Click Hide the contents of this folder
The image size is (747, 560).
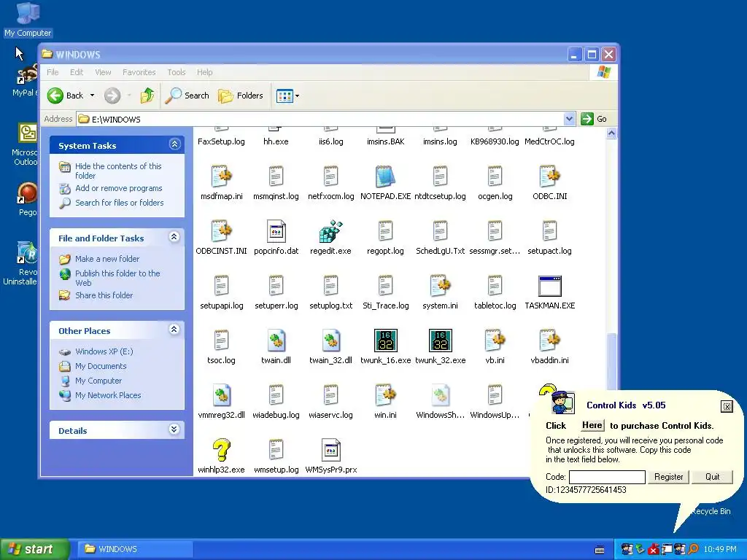tap(118, 171)
